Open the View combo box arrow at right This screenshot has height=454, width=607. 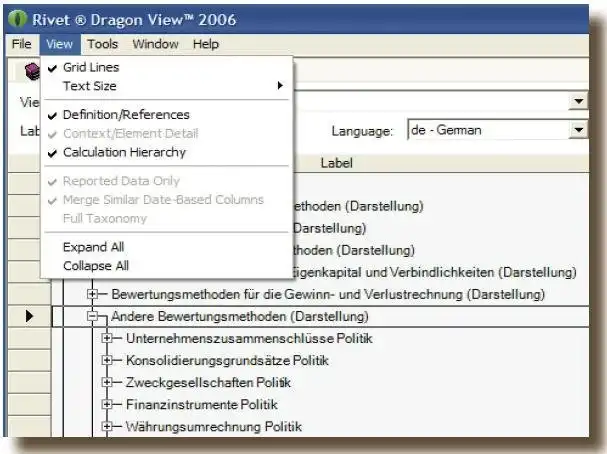578,101
